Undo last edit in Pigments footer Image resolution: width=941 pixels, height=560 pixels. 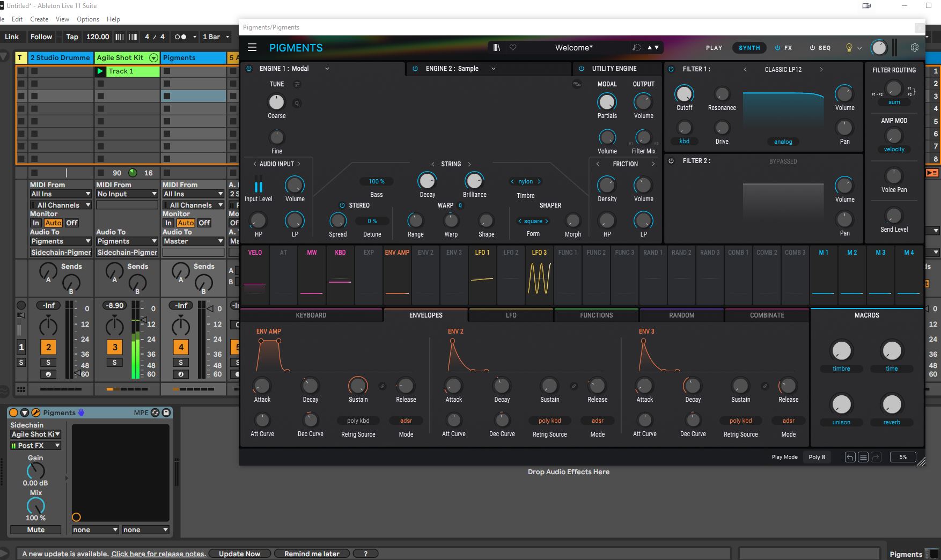click(850, 457)
